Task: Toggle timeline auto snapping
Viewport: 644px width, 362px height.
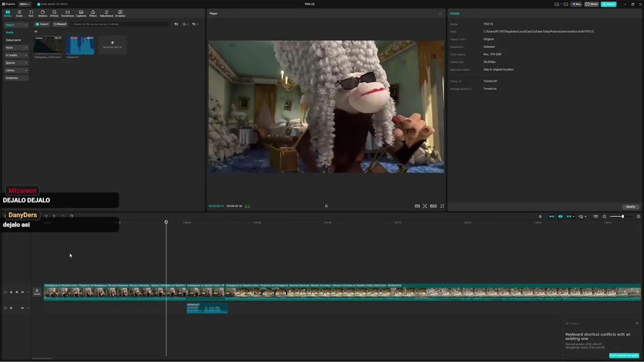Action: click(x=560, y=217)
